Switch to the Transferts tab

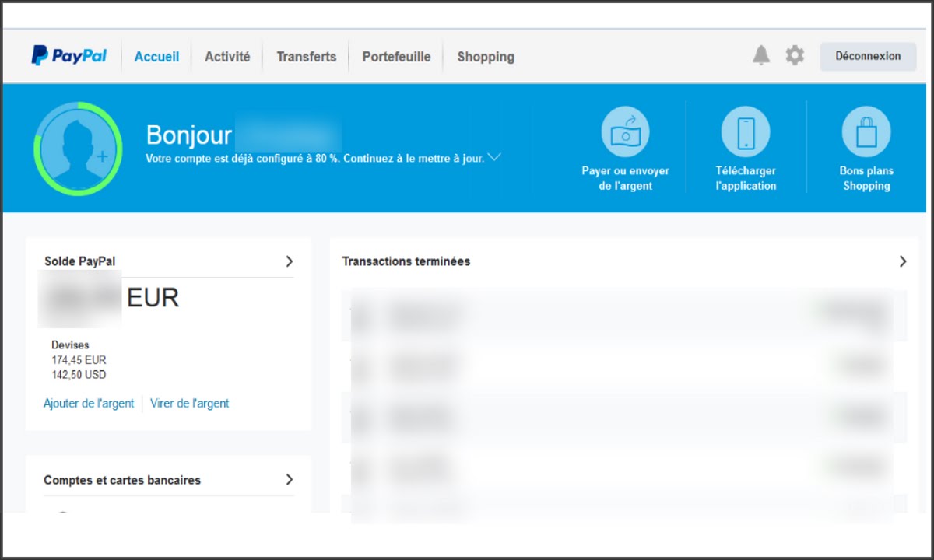click(307, 57)
